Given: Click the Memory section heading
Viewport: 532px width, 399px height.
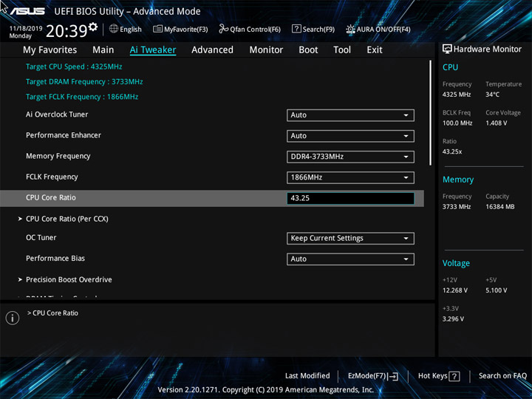Looking at the screenshot, I should (x=458, y=180).
